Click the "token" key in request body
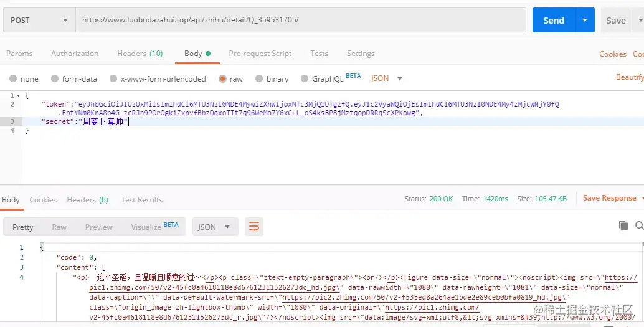 coord(55,104)
